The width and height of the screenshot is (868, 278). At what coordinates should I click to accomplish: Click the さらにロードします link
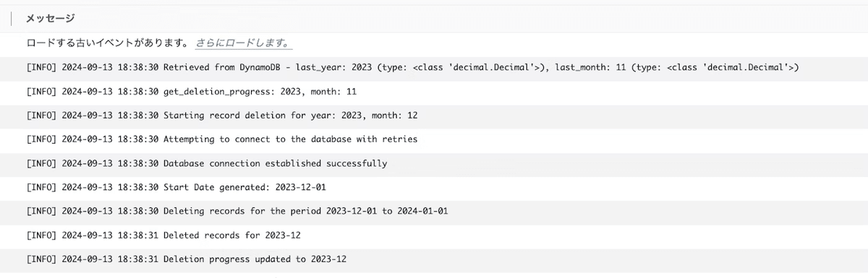[244, 43]
